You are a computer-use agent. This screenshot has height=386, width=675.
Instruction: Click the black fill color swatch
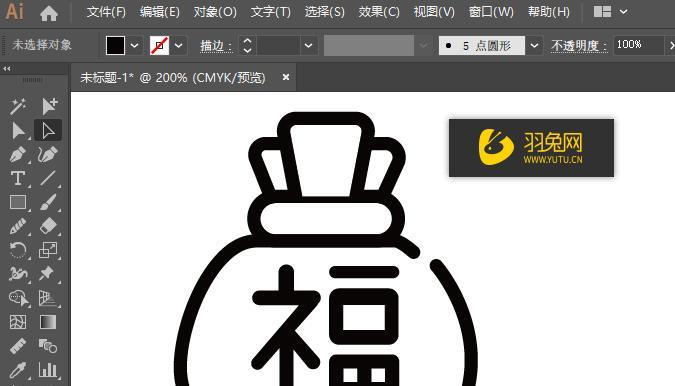click(115, 45)
